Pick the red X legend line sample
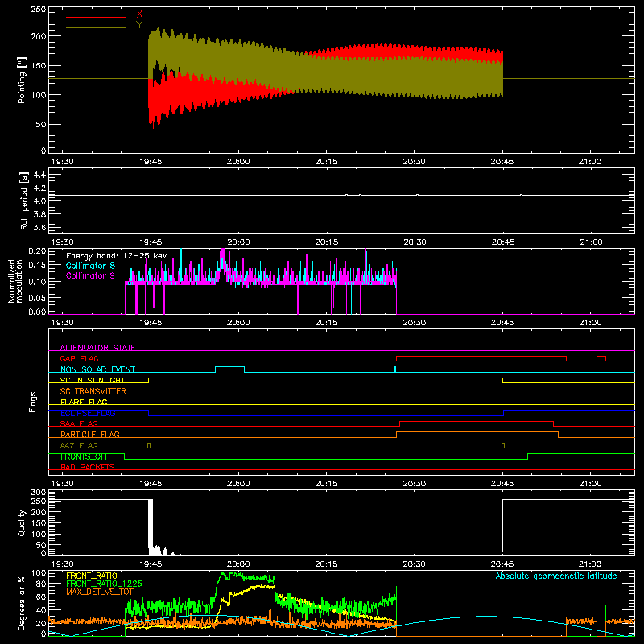The height and width of the screenshot is (644, 644). pos(96,17)
